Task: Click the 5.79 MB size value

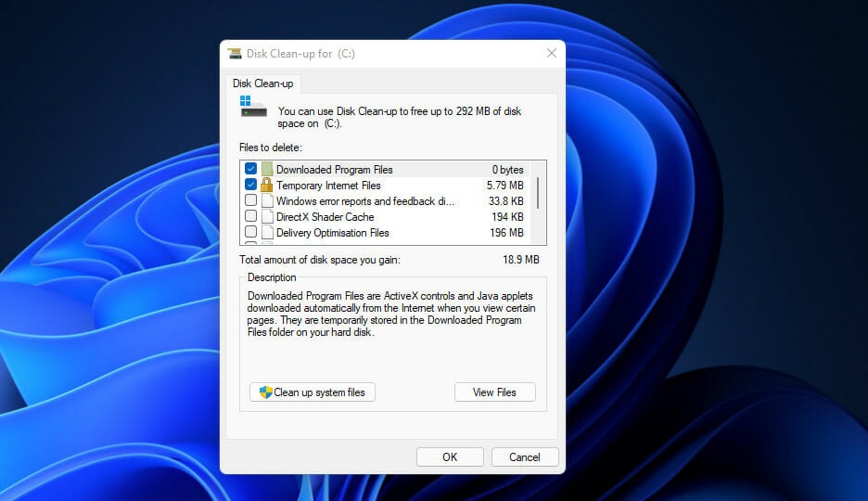Action: coord(504,186)
